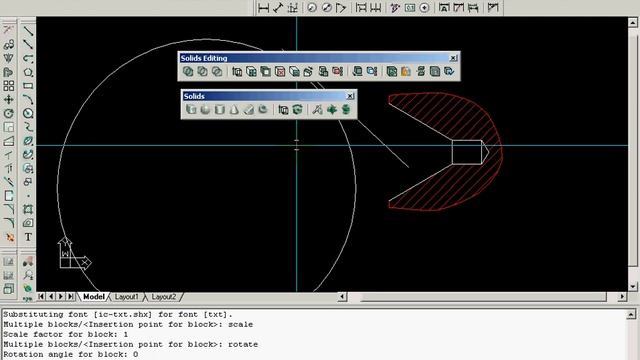Viewport: 640px width, 360px height.
Task: Switch to the Model tab
Action: 93,297
